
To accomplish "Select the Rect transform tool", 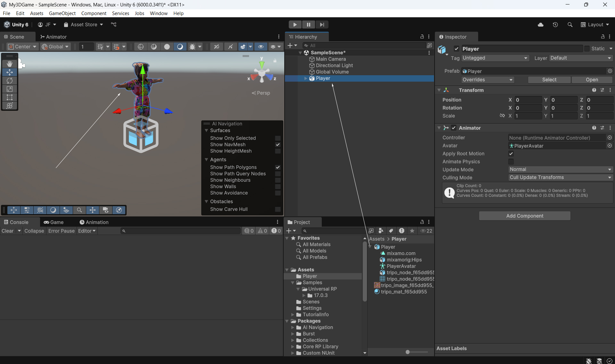I will pos(10,97).
